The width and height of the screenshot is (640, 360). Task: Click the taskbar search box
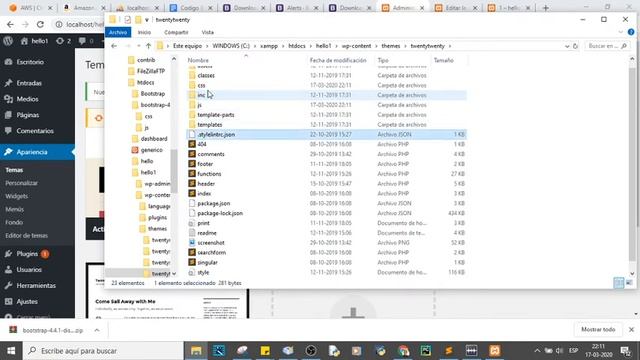103,351
